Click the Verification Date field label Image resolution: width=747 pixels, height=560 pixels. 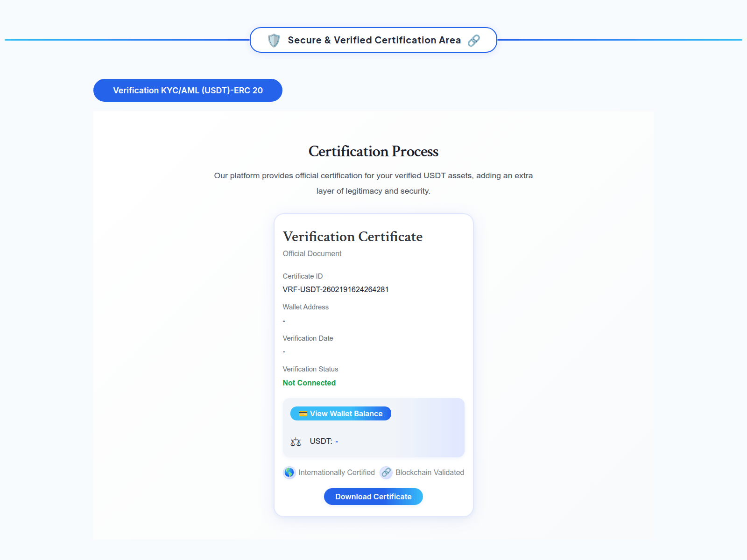click(308, 338)
